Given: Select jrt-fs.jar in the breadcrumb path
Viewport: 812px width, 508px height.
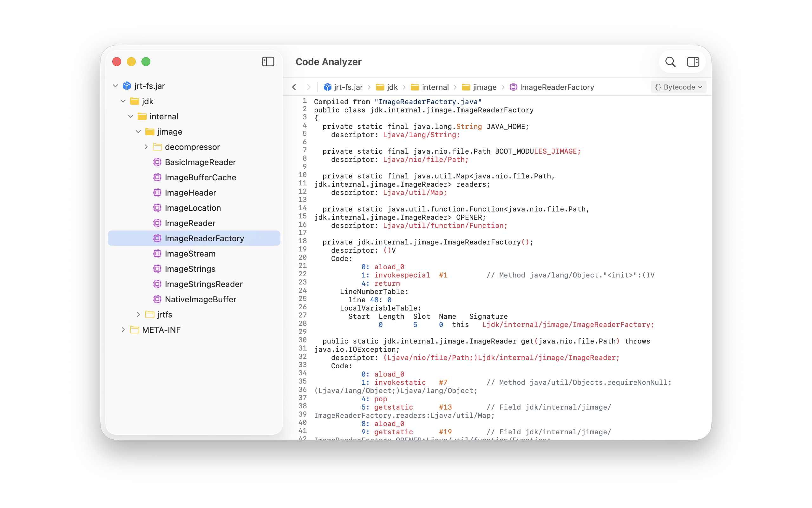Looking at the screenshot, I should [348, 87].
